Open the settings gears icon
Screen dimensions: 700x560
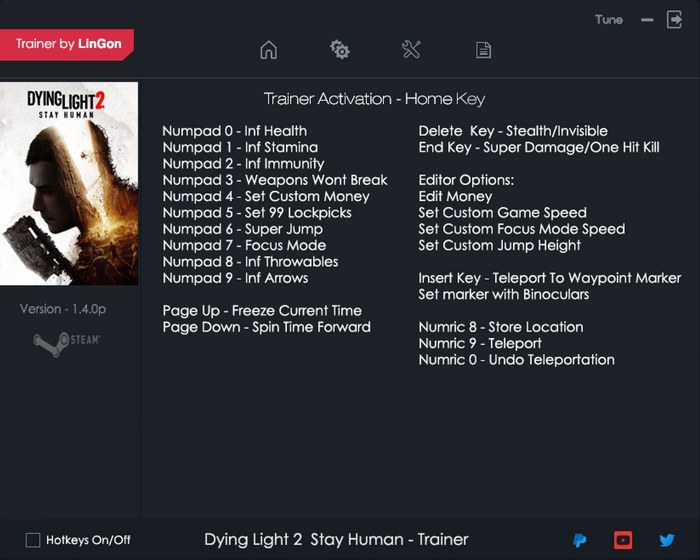339,50
